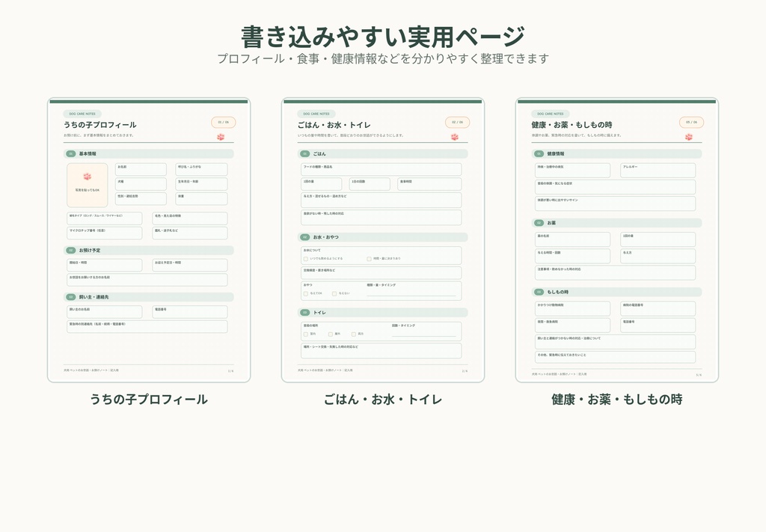Screen dimensions: 766x532
Task: Click the ごはん・お水・トイレ caption beneath the page preview
Action: (x=382, y=400)
